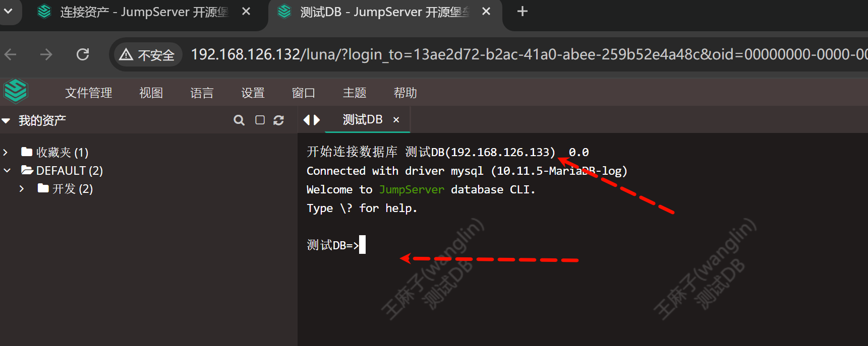Expand the 收藏夹 (1) node arrow
Screen dimensions: 868x346
(6, 152)
